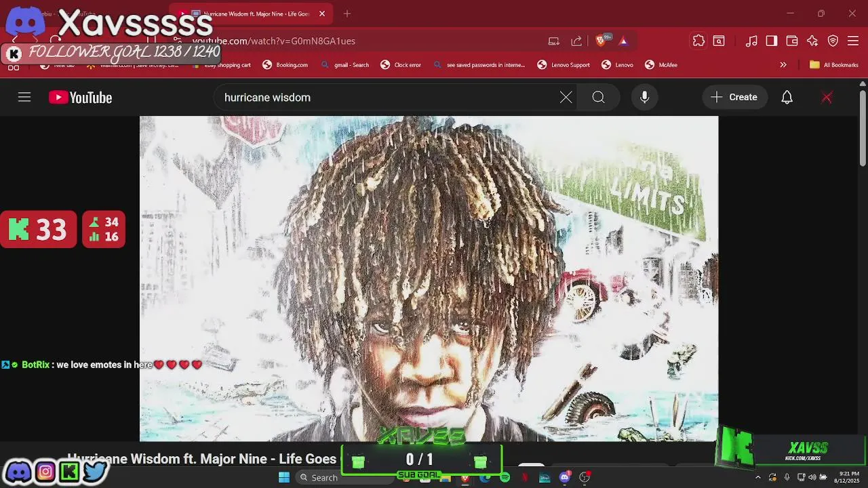Open the eBay shopping cart bookmark

(222, 65)
